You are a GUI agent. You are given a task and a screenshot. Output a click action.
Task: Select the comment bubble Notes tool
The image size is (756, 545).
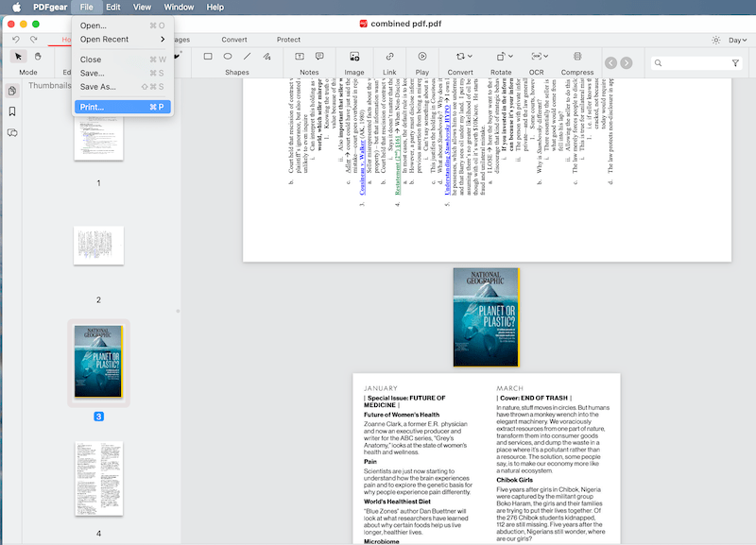pos(319,57)
